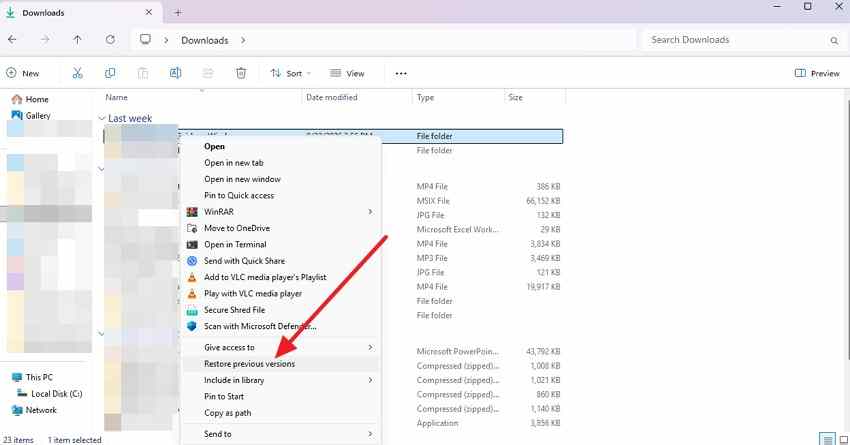Click the WinRAR icon in context menu

pos(192,212)
